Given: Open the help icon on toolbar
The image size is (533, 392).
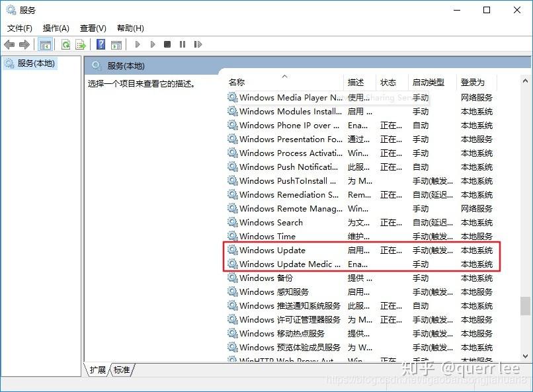Looking at the screenshot, I should point(100,44).
